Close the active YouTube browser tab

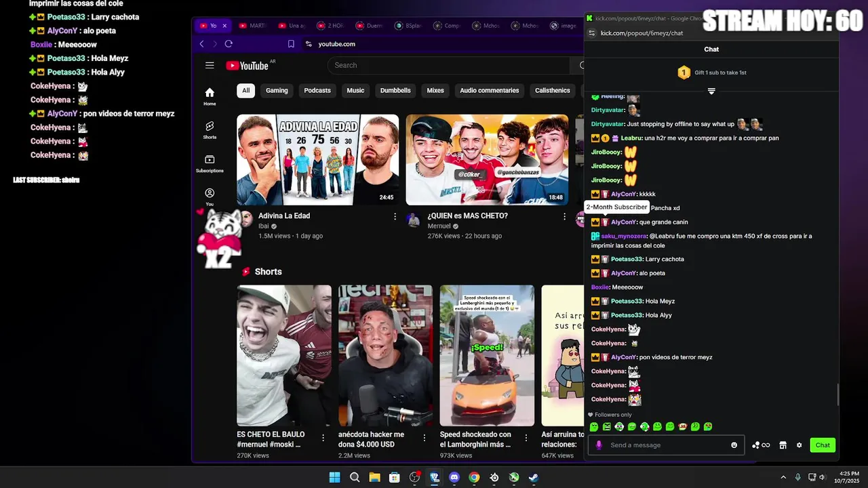click(224, 26)
